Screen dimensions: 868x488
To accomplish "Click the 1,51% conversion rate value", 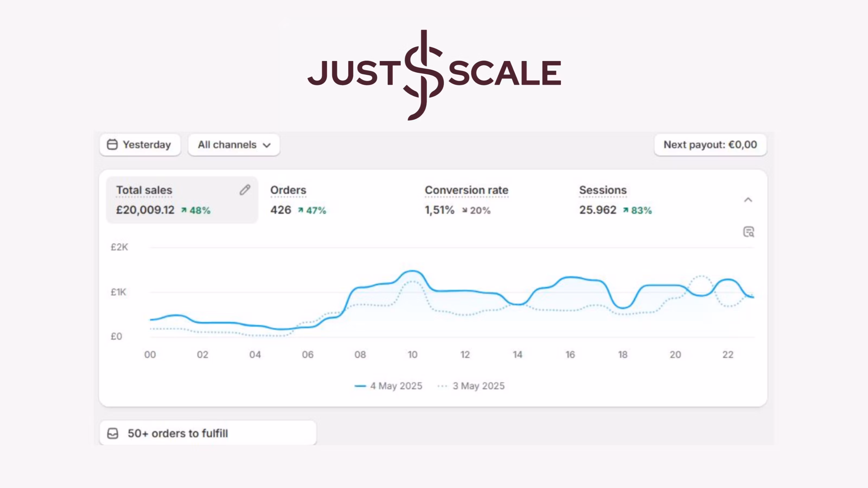I will [x=439, y=210].
